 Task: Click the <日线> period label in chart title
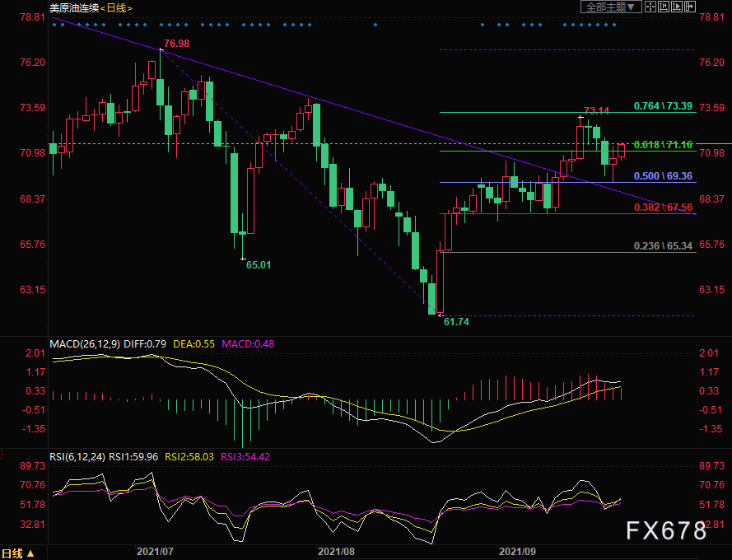[x=116, y=8]
